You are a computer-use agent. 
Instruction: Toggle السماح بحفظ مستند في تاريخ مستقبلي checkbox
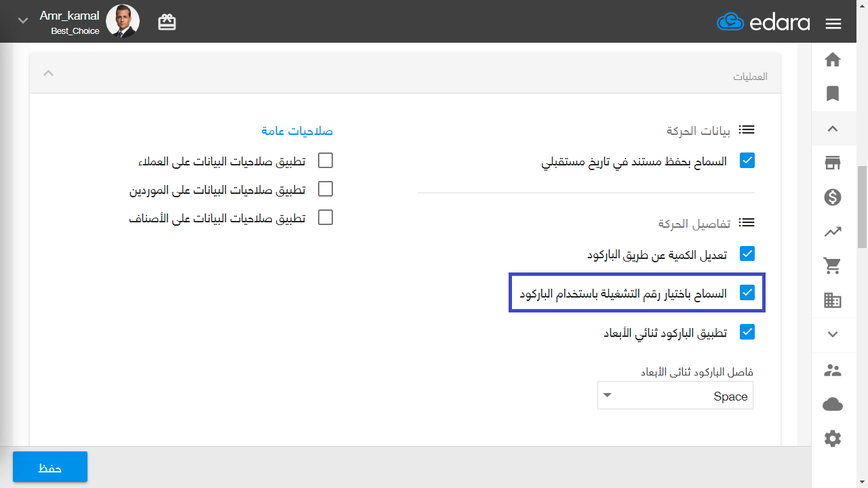point(747,161)
